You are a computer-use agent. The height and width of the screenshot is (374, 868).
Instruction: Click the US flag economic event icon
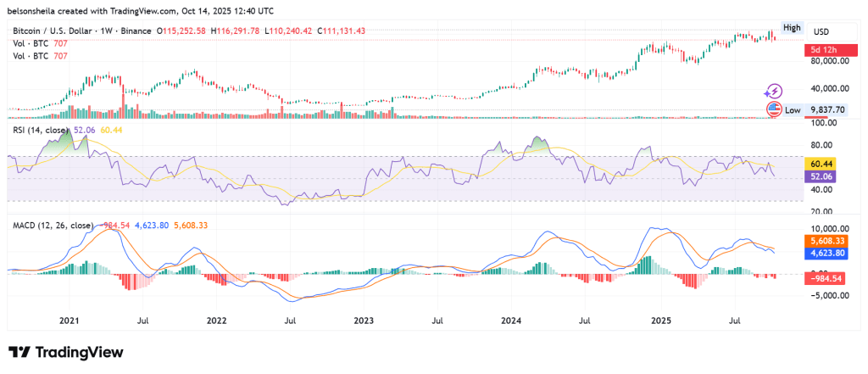pyautogui.click(x=773, y=109)
